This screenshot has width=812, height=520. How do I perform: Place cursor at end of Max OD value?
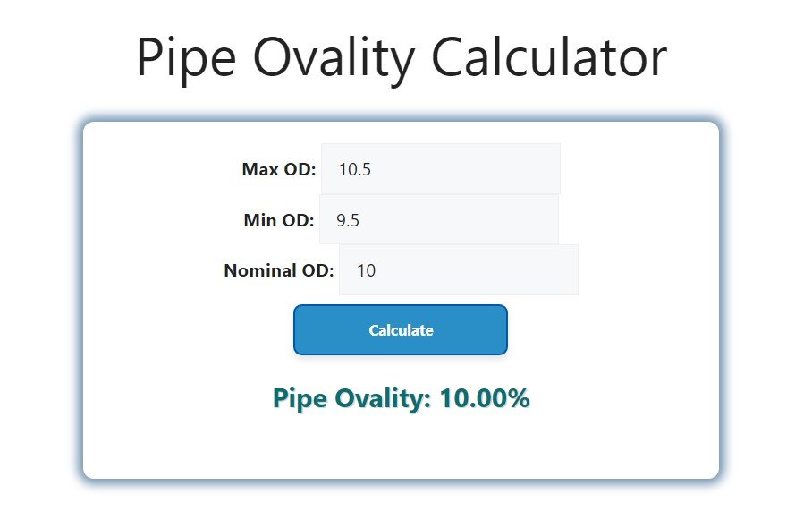(x=376, y=168)
